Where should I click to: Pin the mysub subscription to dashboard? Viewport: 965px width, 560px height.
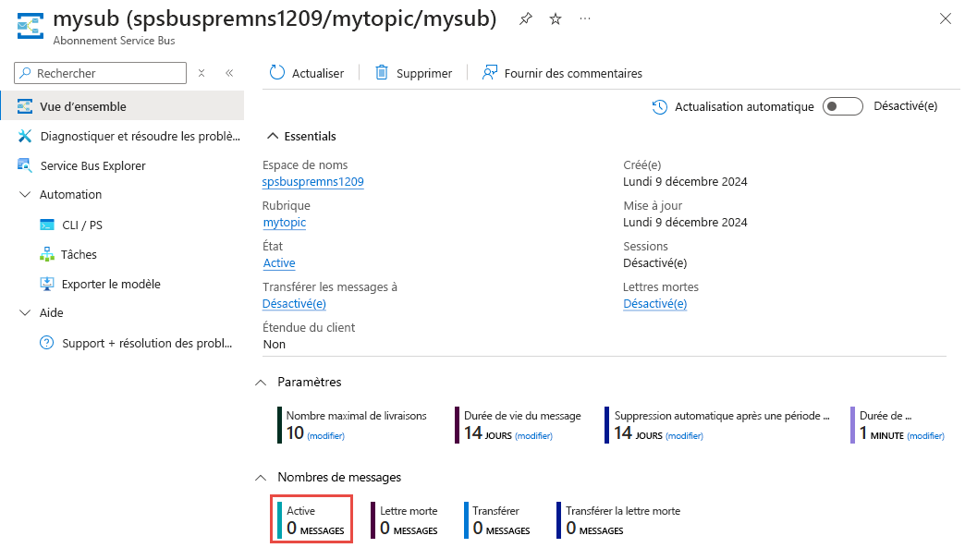(526, 19)
